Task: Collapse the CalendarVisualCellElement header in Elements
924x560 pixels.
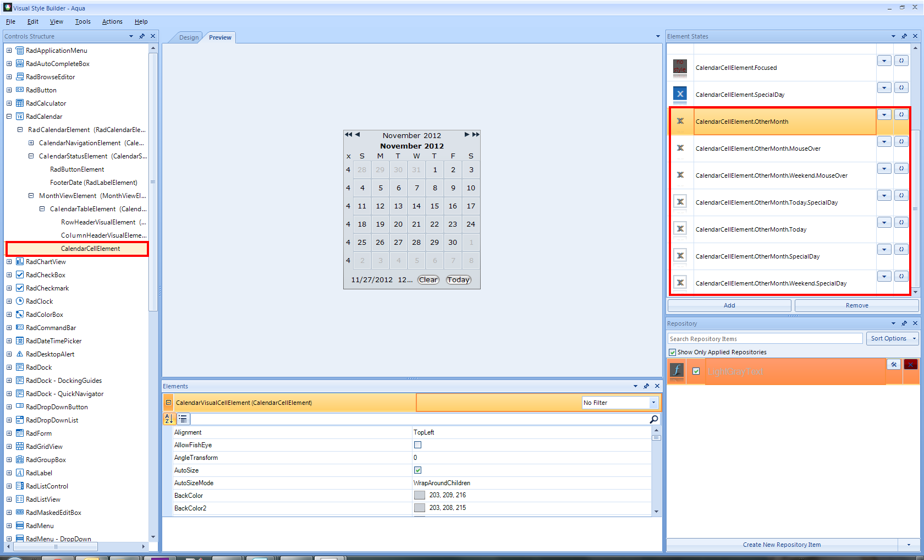Action: (168, 403)
